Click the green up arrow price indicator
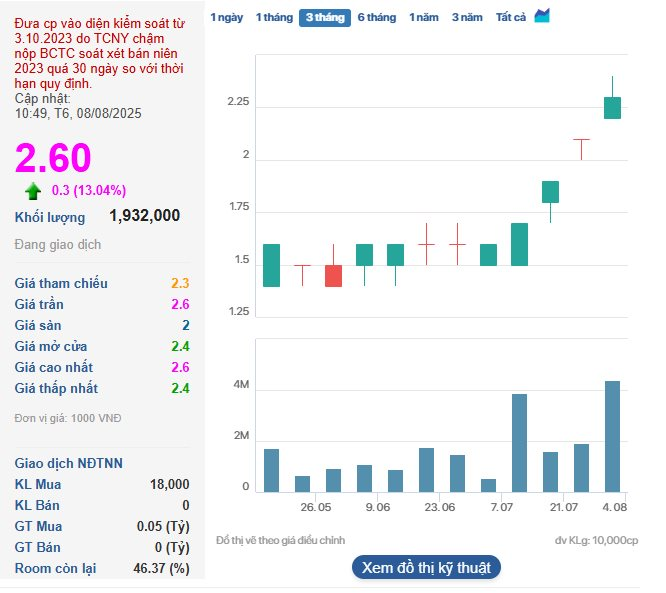 (33, 190)
